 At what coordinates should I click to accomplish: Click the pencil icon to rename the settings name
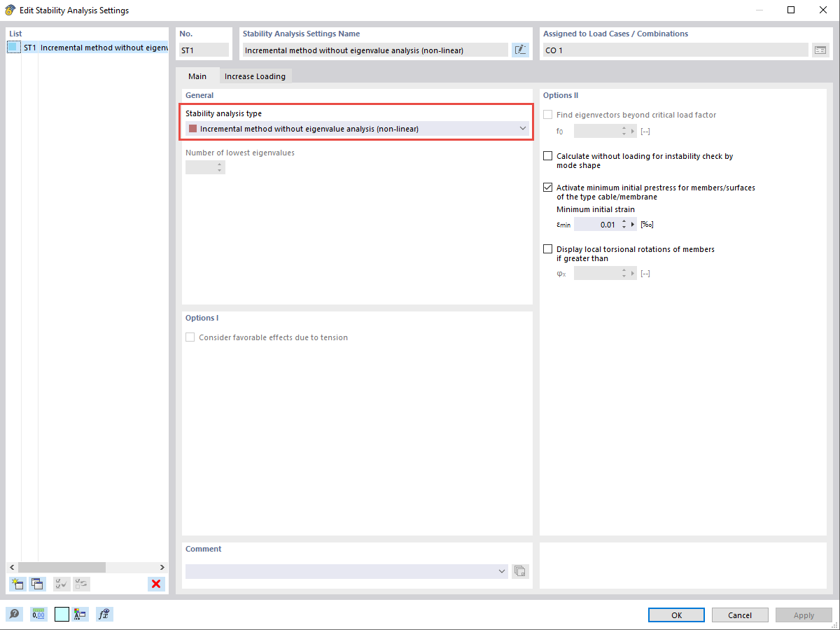[520, 50]
